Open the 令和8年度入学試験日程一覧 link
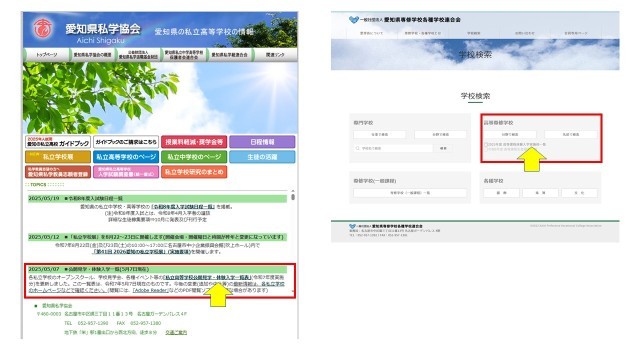The image size is (640, 360). [x=183, y=207]
